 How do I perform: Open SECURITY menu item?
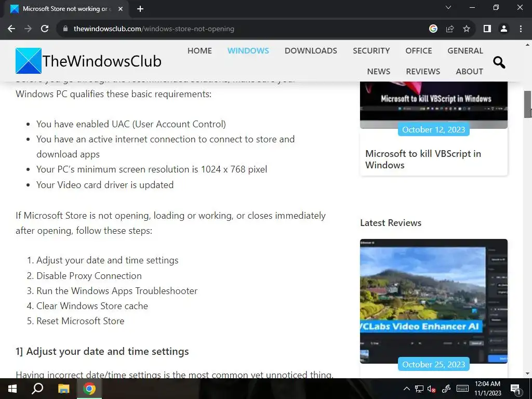[x=371, y=50]
